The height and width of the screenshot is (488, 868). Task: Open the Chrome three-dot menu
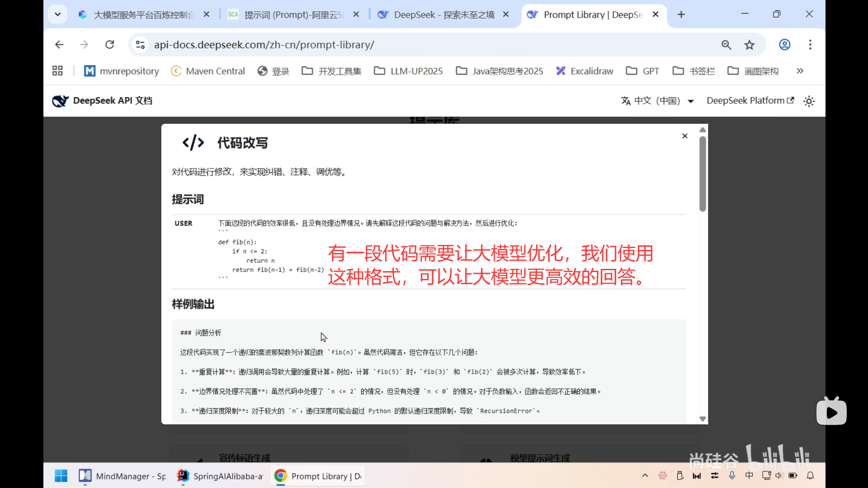pos(810,45)
